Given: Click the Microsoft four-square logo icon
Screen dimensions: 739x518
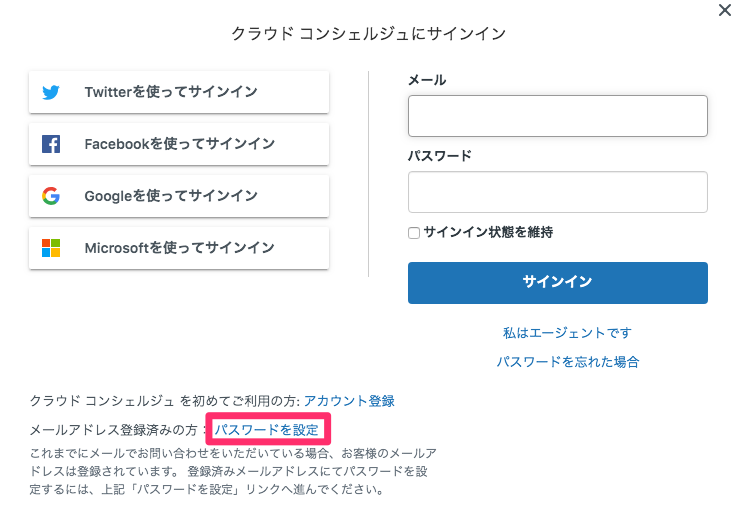Looking at the screenshot, I should [51, 248].
